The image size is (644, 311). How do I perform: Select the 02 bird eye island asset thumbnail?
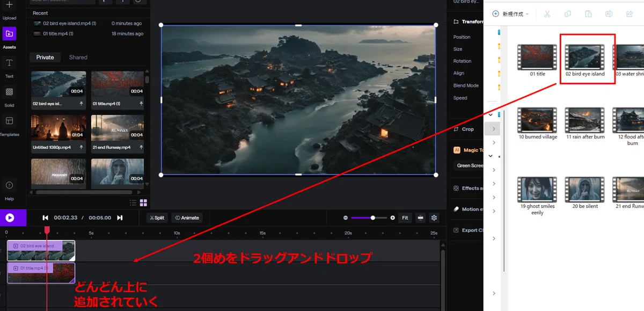(58, 84)
